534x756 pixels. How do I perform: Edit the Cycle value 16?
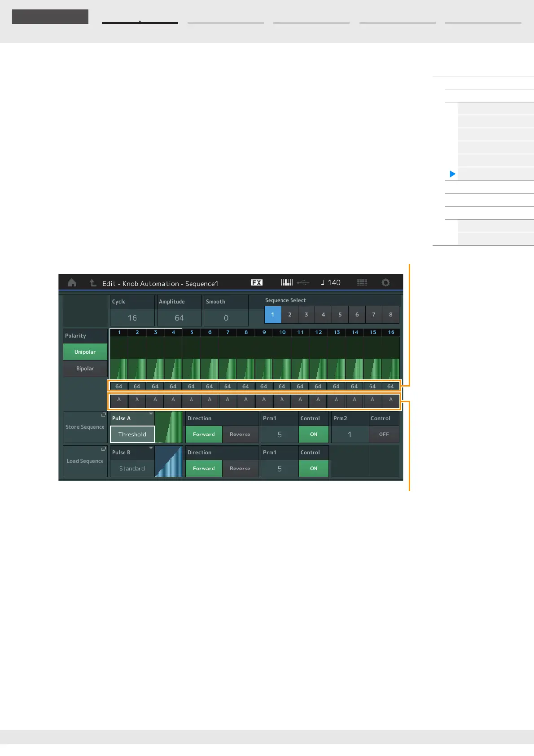coord(132,318)
